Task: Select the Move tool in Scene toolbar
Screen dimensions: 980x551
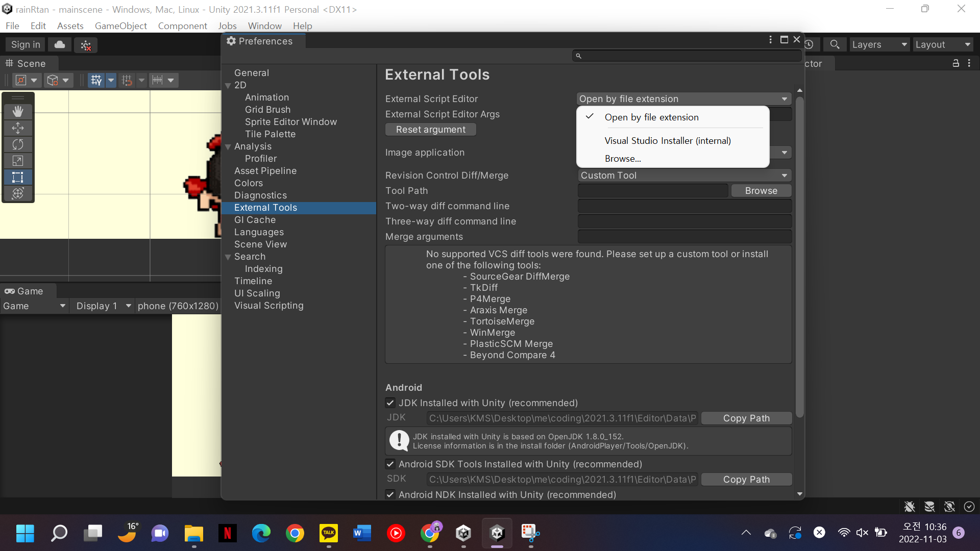Action: [x=18, y=128]
